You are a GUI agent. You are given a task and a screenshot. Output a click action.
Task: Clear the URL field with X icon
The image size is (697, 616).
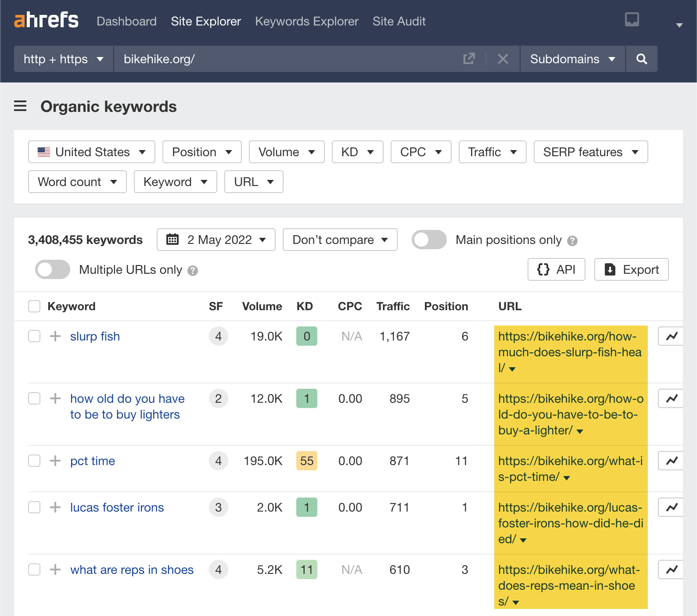click(x=503, y=59)
